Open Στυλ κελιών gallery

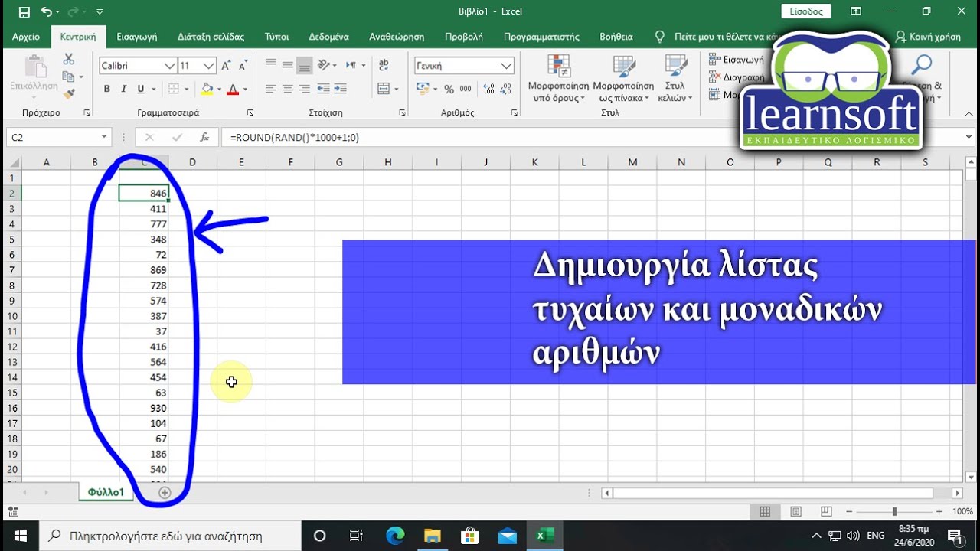point(675,77)
